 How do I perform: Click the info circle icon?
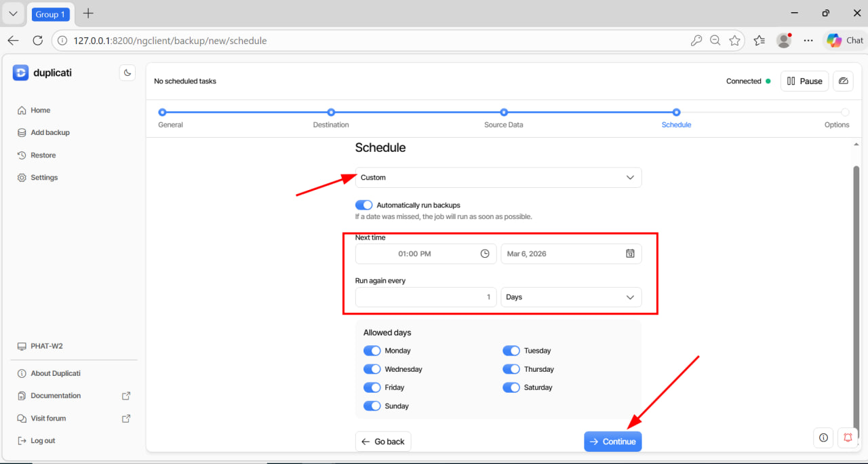pyautogui.click(x=823, y=438)
